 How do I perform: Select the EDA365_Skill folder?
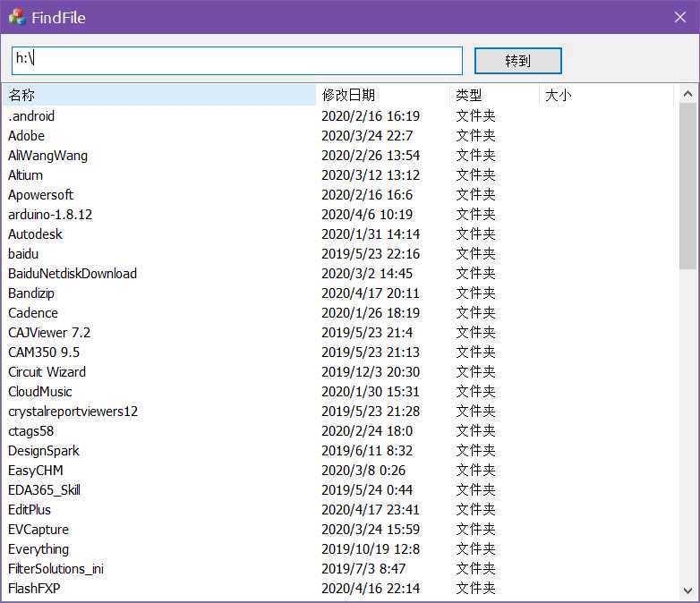tap(44, 489)
